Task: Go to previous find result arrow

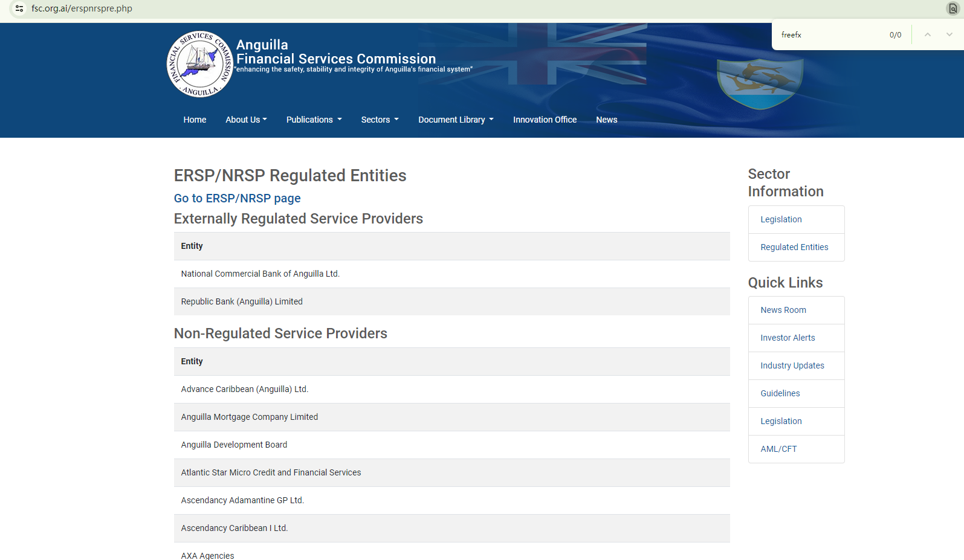Action: click(928, 34)
